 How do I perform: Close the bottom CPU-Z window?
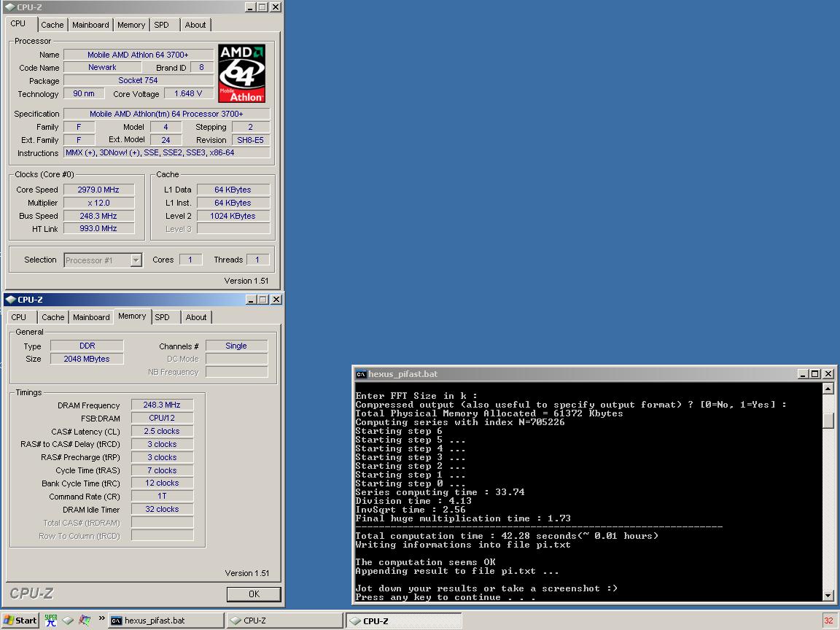276,300
